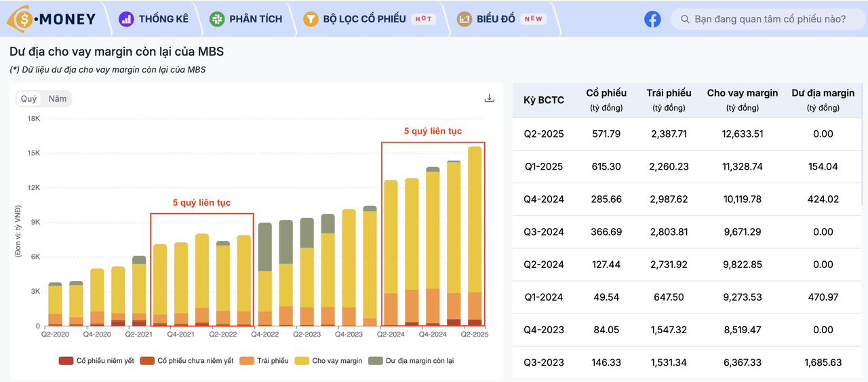Viewport: 868px width, 382px height.
Task: Toggle Trái phiếu legend series
Action: (x=264, y=361)
